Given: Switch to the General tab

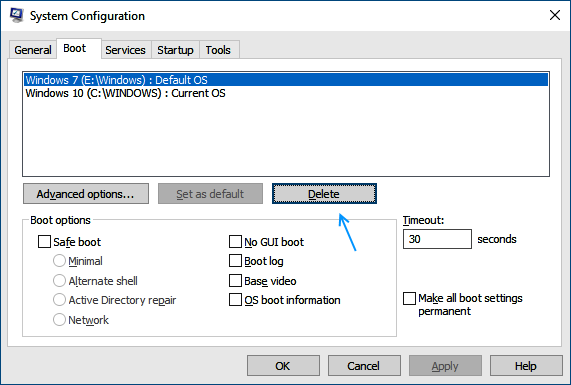Looking at the screenshot, I should [x=33, y=50].
